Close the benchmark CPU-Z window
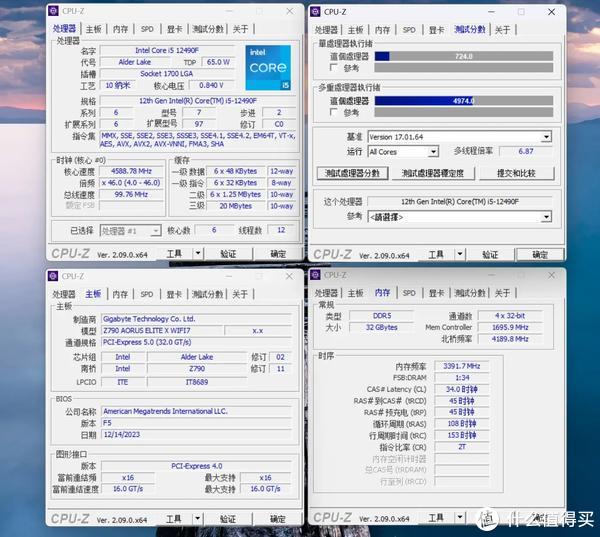 point(551,12)
